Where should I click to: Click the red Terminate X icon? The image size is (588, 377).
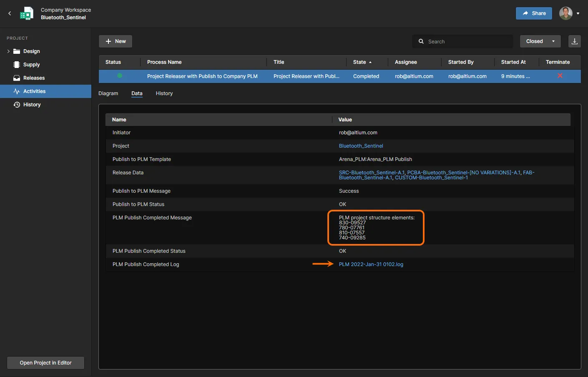pyautogui.click(x=560, y=76)
